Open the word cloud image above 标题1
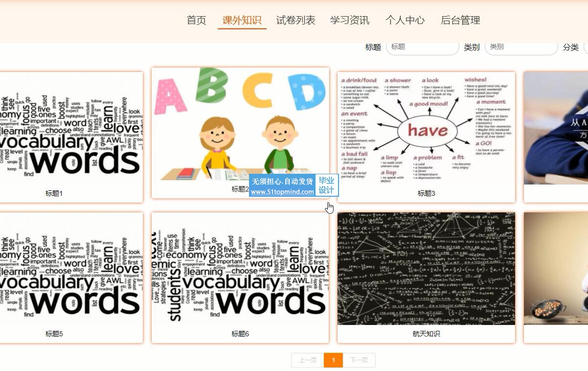The image size is (588, 371). pos(71,128)
